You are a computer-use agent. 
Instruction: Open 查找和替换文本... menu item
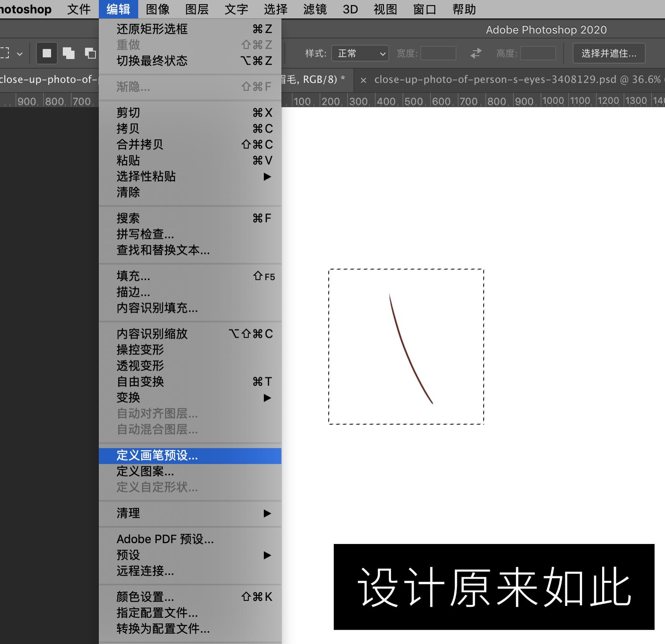click(190, 250)
